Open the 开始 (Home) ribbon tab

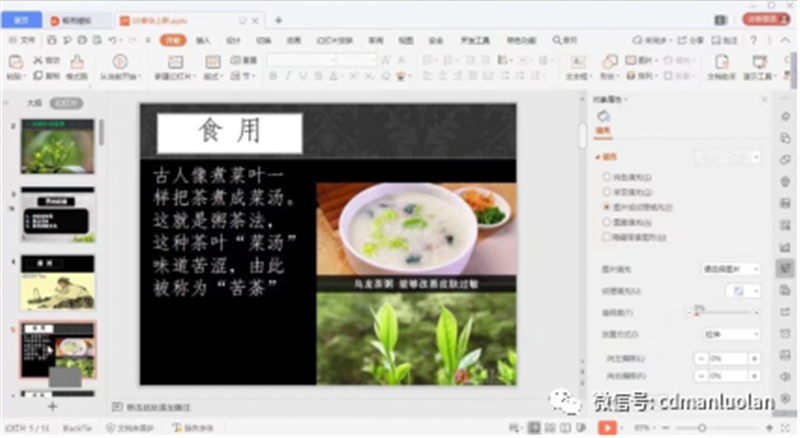click(173, 40)
